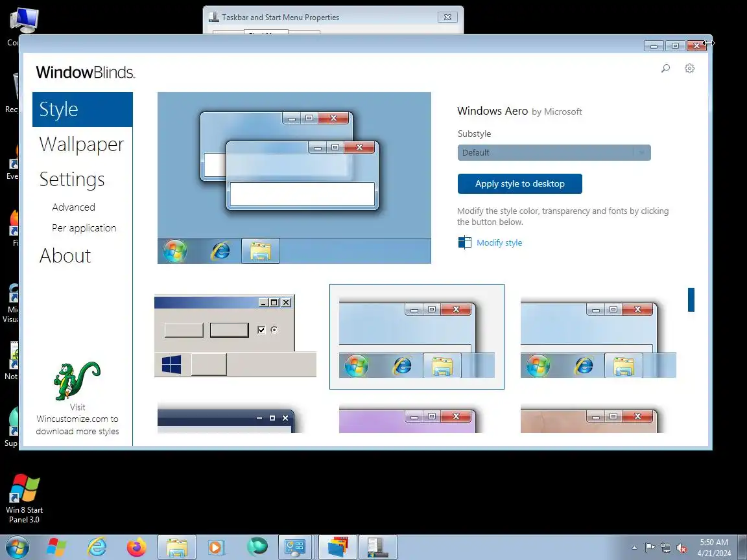747x560 pixels.
Task: Open the Advanced settings sub-item
Action: pos(73,207)
